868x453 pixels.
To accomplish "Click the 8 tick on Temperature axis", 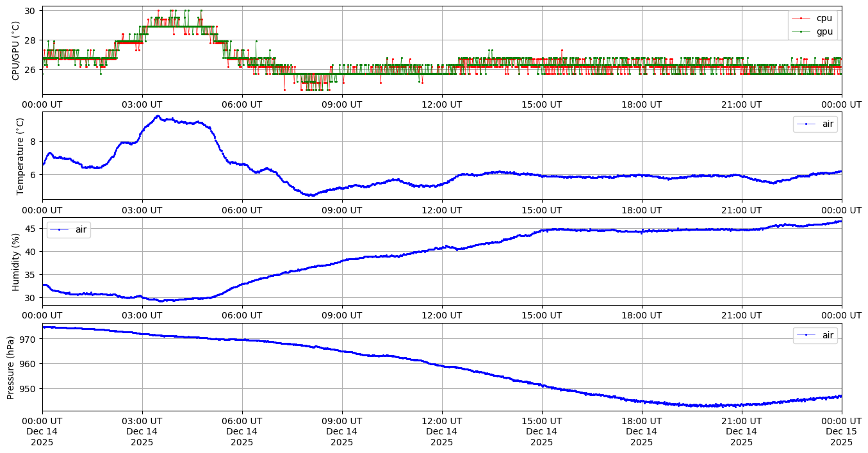I will pyautogui.click(x=35, y=142).
